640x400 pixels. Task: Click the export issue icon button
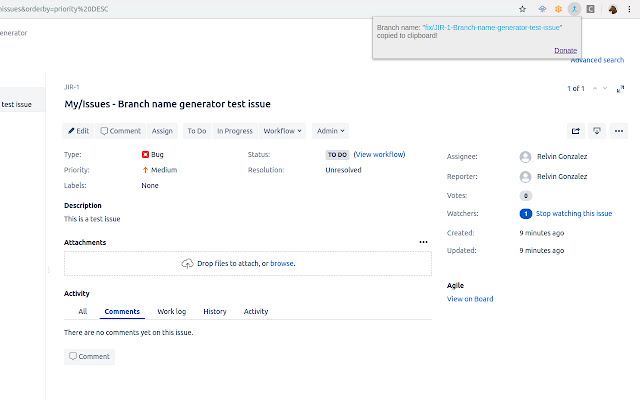(597, 130)
